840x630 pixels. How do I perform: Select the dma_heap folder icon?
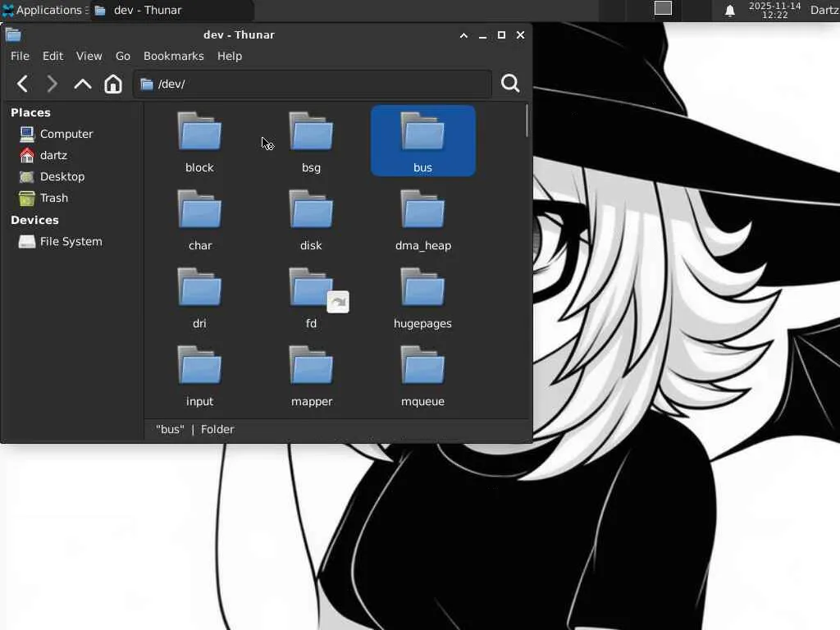pos(422,209)
